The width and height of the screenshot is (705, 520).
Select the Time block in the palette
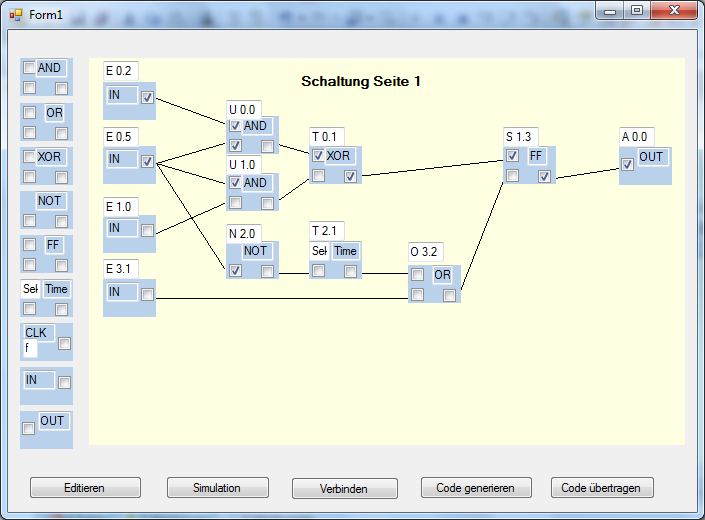tap(56, 289)
